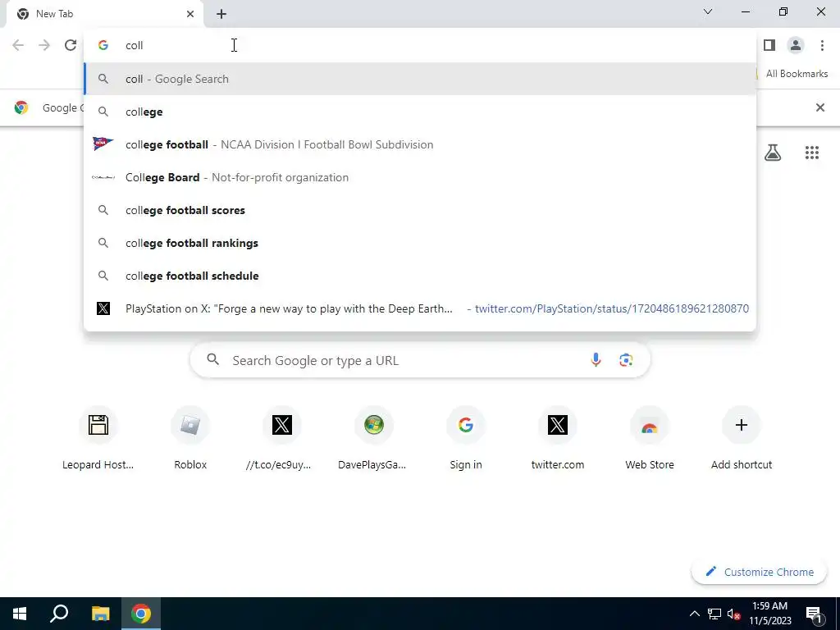
Task: Click muted volume icon in tray
Action: tap(733, 614)
